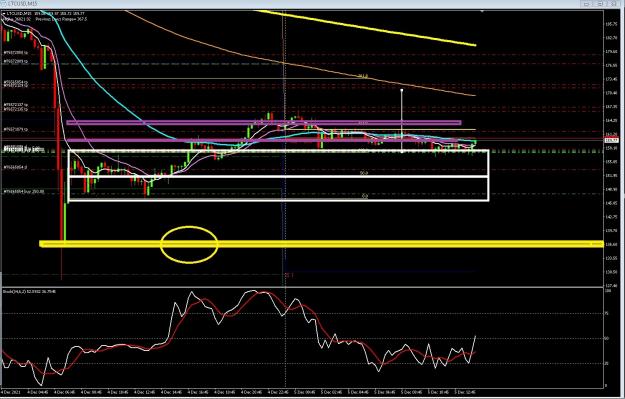Restore down the LTCUSD chart window

[601, 4]
